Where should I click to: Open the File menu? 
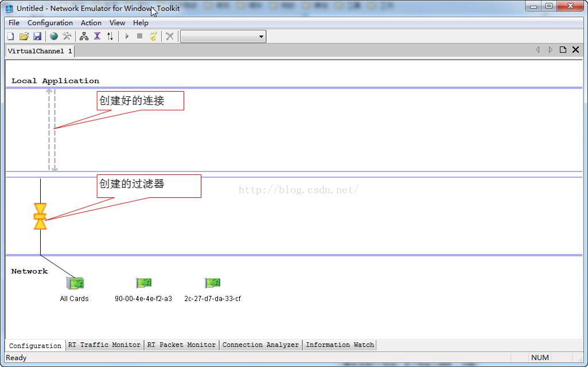14,23
